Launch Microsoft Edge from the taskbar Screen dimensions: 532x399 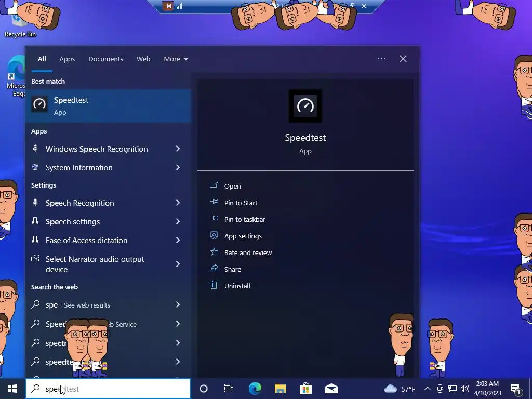(255, 389)
